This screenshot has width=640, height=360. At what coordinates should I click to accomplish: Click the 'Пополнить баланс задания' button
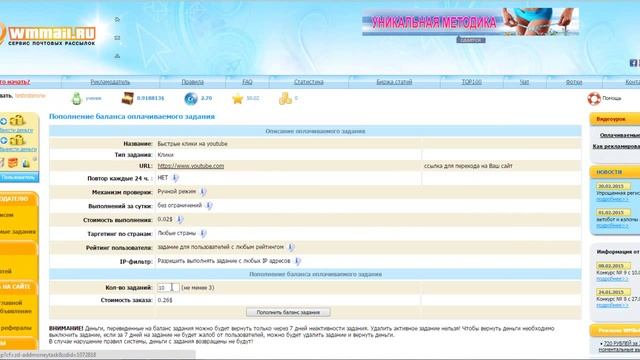pos(288,312)
